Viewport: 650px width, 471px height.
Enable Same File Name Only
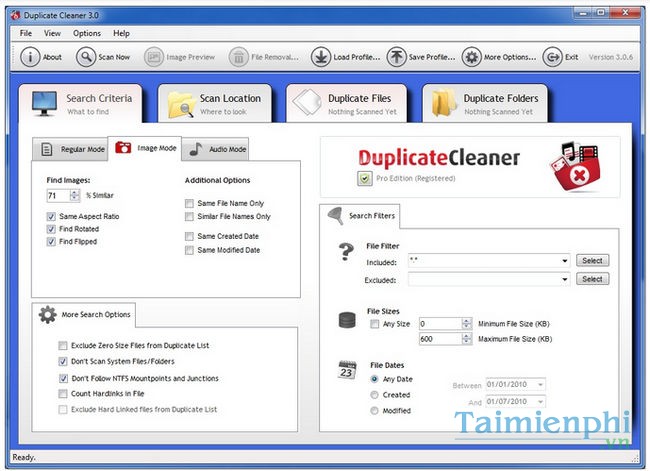click(x=189, y=203)
